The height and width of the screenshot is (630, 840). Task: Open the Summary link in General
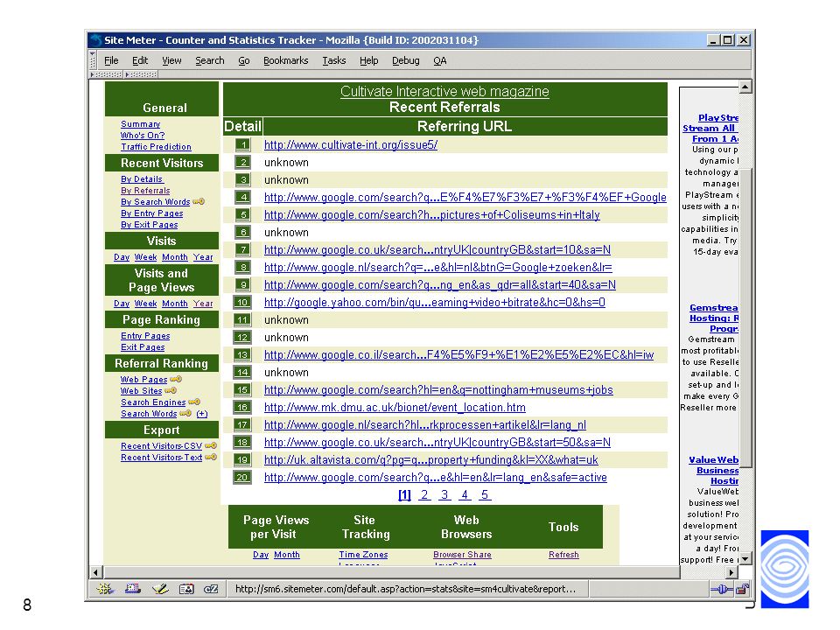(140, 124)
